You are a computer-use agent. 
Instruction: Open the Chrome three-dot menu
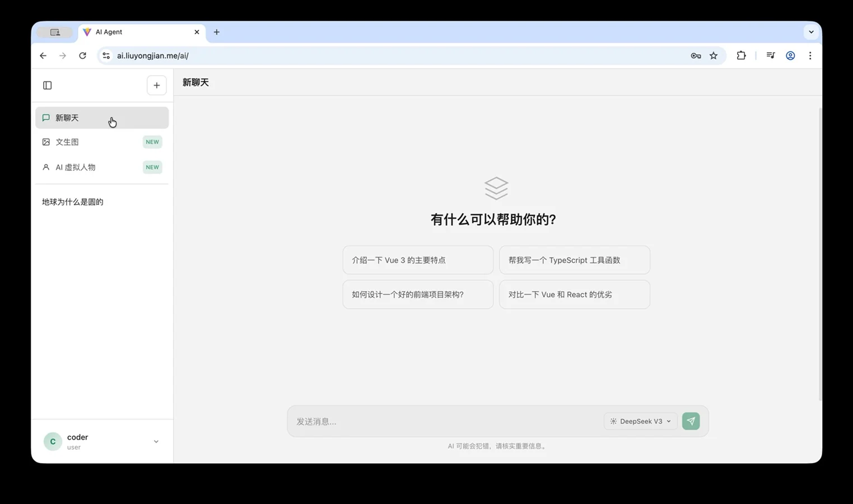click(x=810, y=55)
